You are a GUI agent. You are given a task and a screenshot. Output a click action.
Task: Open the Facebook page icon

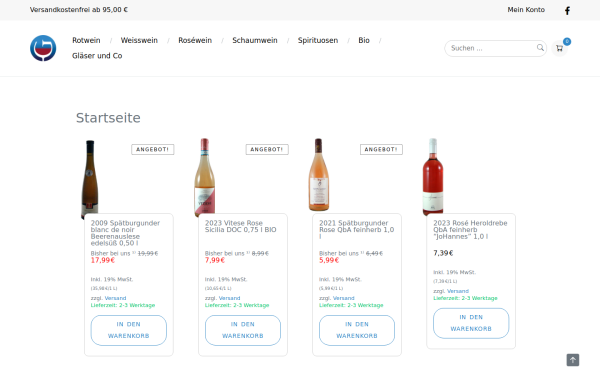coord(567,10)
